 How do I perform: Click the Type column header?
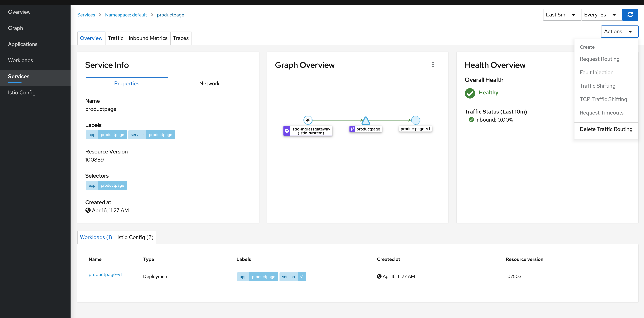148,259
